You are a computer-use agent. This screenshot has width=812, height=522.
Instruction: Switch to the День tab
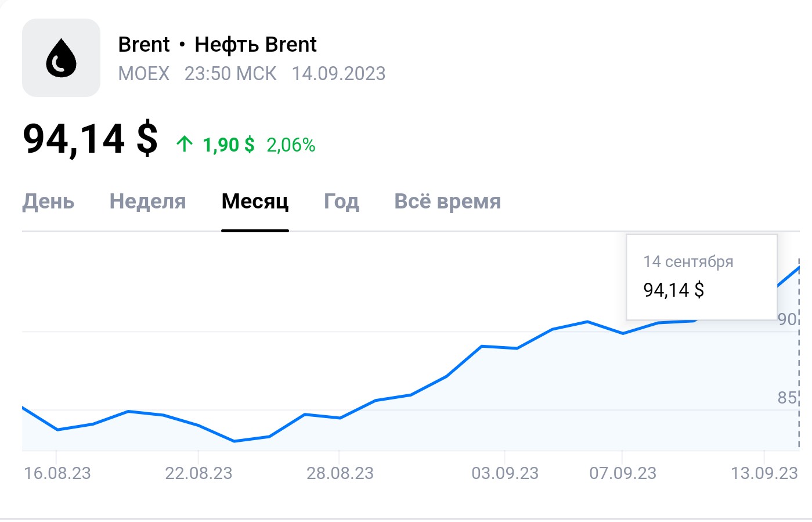click(x=48, y=201)
